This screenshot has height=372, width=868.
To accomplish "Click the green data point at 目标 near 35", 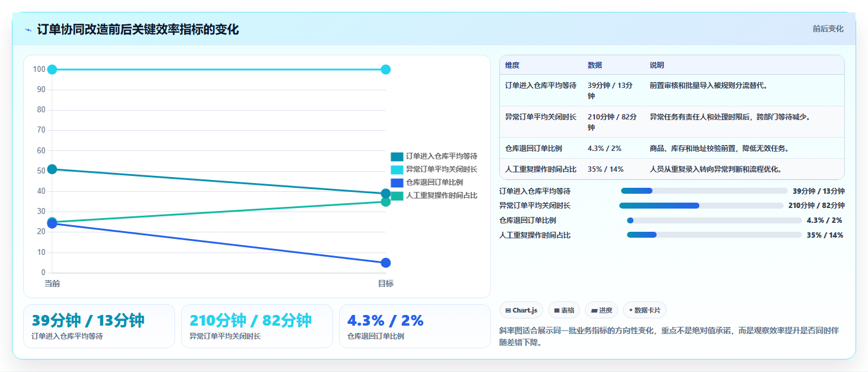I will click(x=386, y=201).
